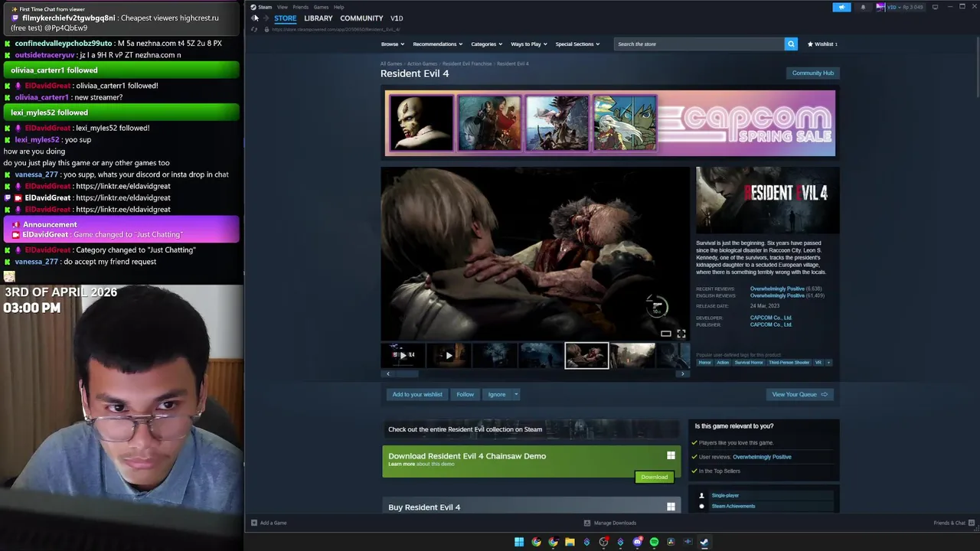Viewport: 980px width, 551px height.
Task: Play the first trailer thumbnail
Action: coord(403,355)
